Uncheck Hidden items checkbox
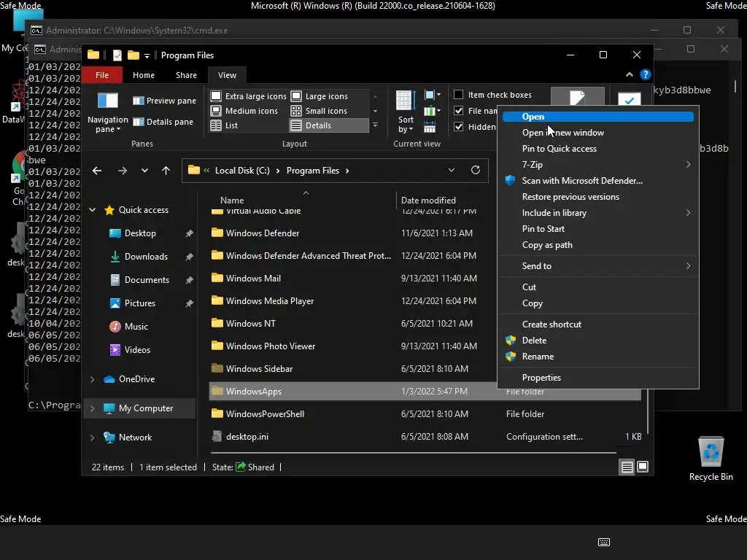The height and width of the screenshot is (560, 747). pyautogui.click(x=458, y=127)
